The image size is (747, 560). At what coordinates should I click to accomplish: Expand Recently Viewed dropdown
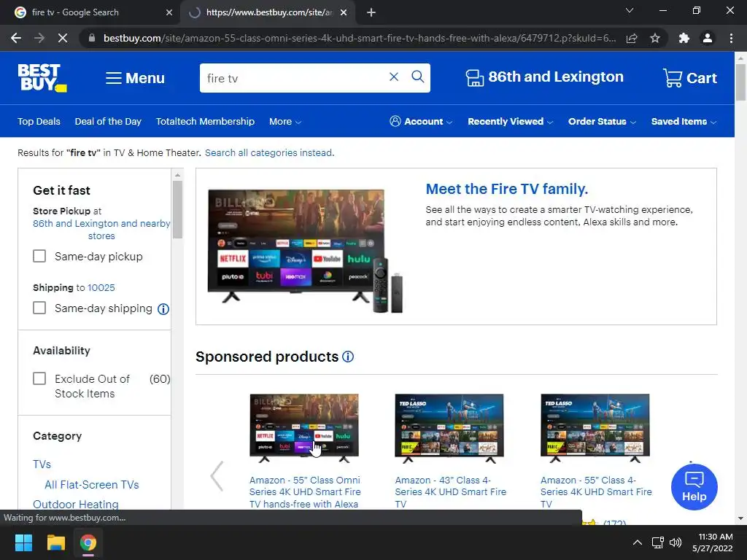pyautogui.click(x=510, y=122)
